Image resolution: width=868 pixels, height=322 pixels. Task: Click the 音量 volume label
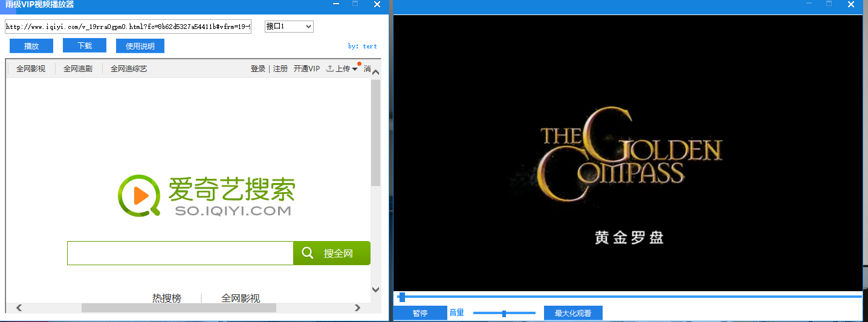click(x=457, y=313)
